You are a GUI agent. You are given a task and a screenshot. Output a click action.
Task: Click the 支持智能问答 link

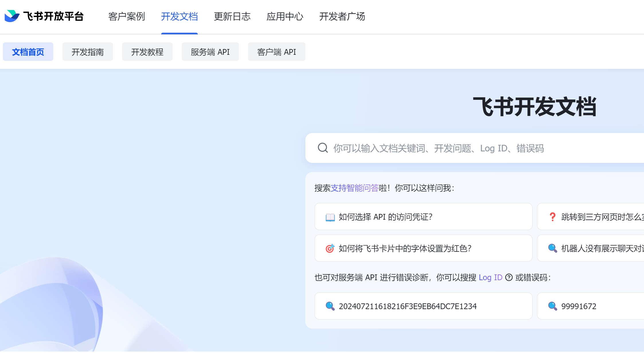354,188
